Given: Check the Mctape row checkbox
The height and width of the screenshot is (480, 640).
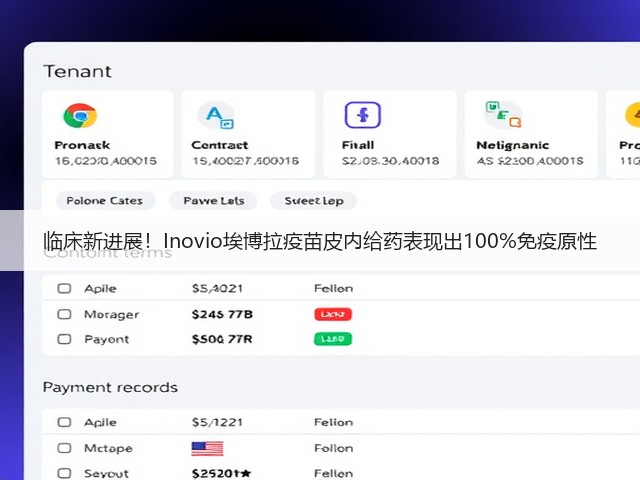Looking at the screenshot, I should pos(64,448).
